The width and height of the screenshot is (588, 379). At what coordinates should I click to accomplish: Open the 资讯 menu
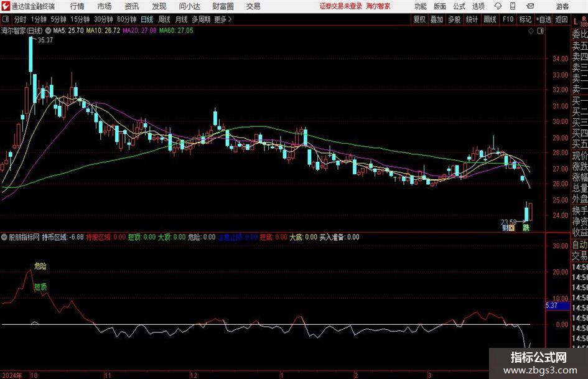click(132, 6)
